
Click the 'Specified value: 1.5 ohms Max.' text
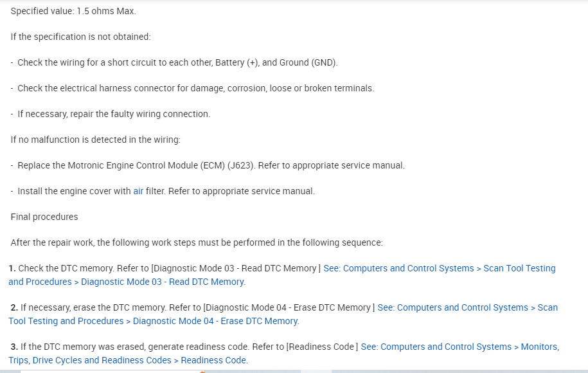point(73,11)
